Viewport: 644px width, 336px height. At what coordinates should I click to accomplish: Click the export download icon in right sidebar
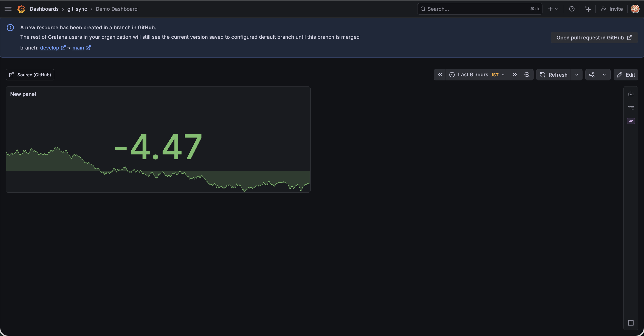pos(631,94)
